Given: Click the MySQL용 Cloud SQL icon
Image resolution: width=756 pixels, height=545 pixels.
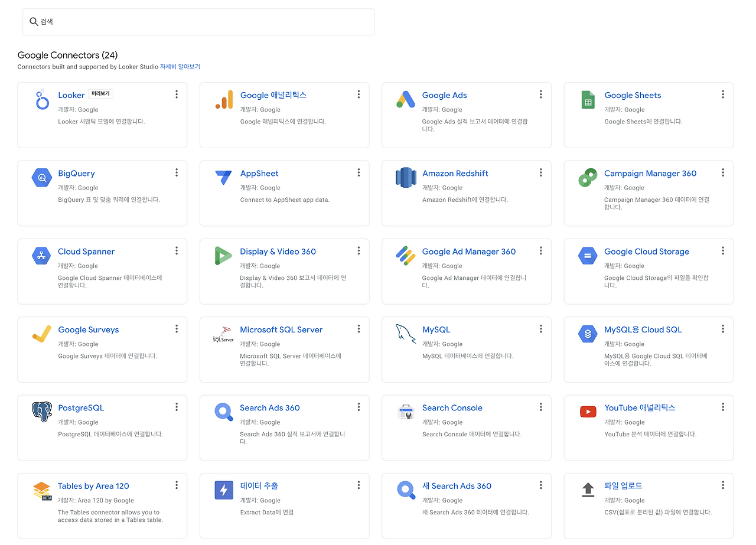Looking at the screenshot, I should coord(588,334).
